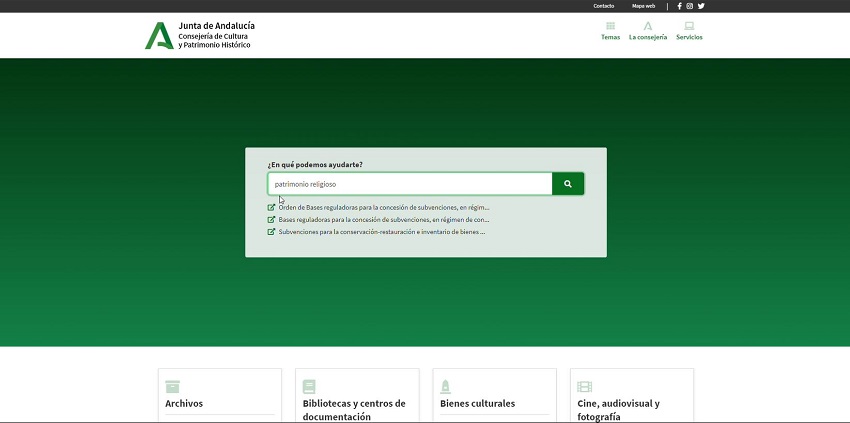Open the Bienes culturales category heading
Image resolution: width=850 pixels, height=423 pixels.
tap(477, 404)
